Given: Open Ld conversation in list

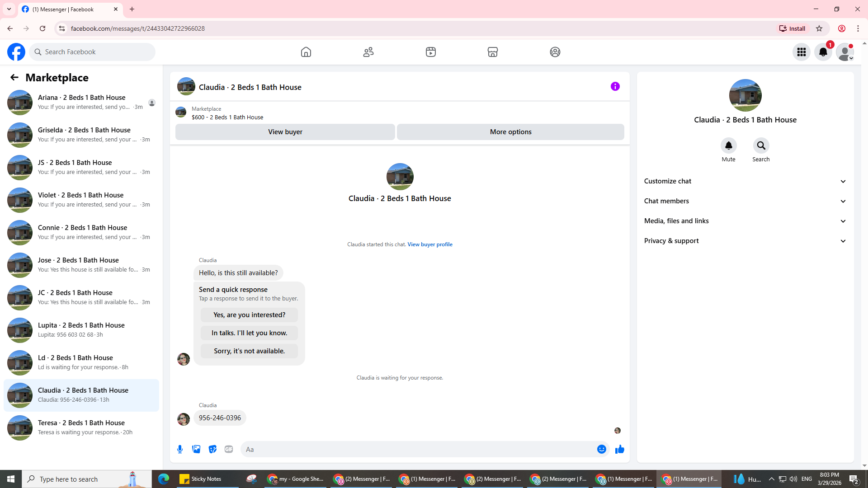Looking at the screenshot, I should pyautogui.click(x=81, y=363).
